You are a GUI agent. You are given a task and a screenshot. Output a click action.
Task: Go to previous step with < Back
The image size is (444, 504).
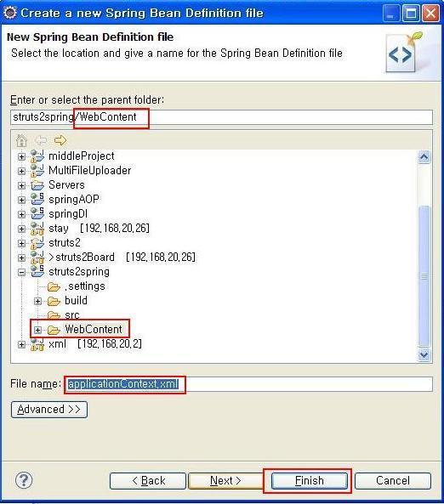click(148, 480)
